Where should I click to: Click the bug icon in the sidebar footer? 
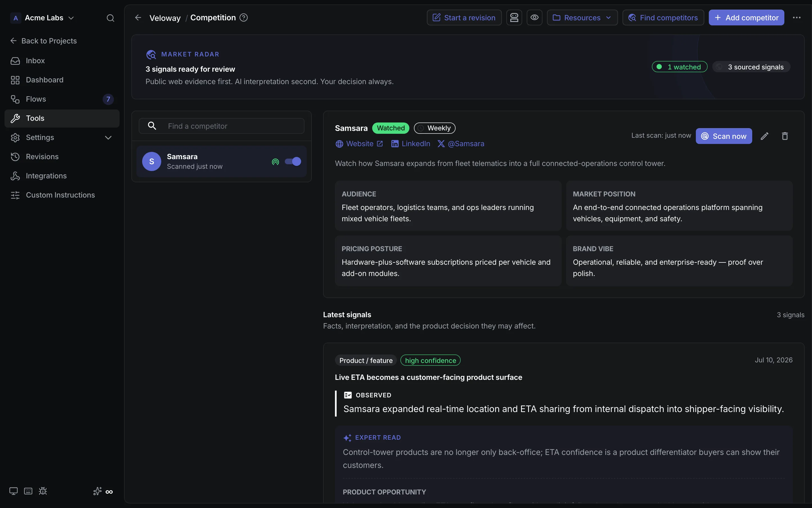pyautogui.click(x=43, y=491)
